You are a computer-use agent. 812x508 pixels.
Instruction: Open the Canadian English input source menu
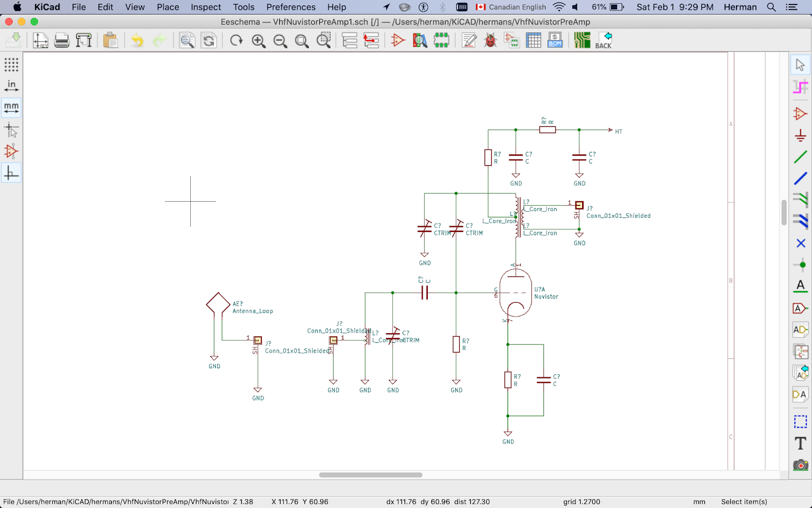[x=511, y=7]
